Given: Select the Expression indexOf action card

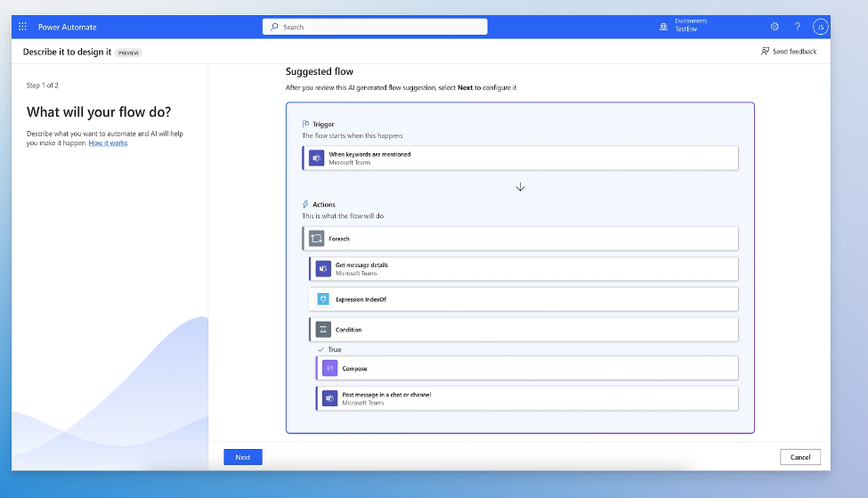Looking at the screenshot, I should coord(523,299).
